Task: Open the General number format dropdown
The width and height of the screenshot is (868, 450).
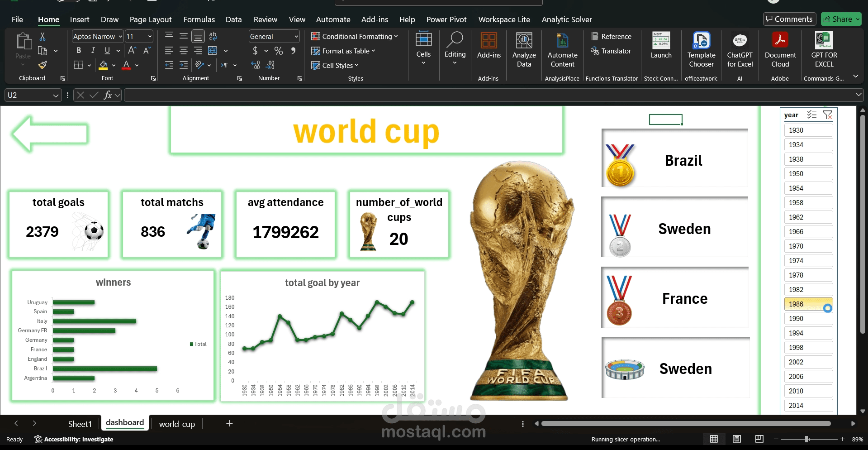Action: click(x=296, y=36)
